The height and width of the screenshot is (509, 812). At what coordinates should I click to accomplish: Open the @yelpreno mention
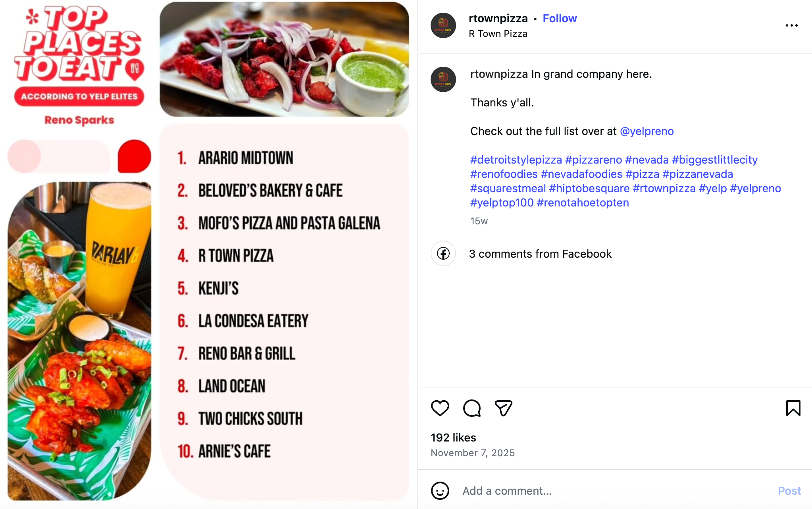647,131
